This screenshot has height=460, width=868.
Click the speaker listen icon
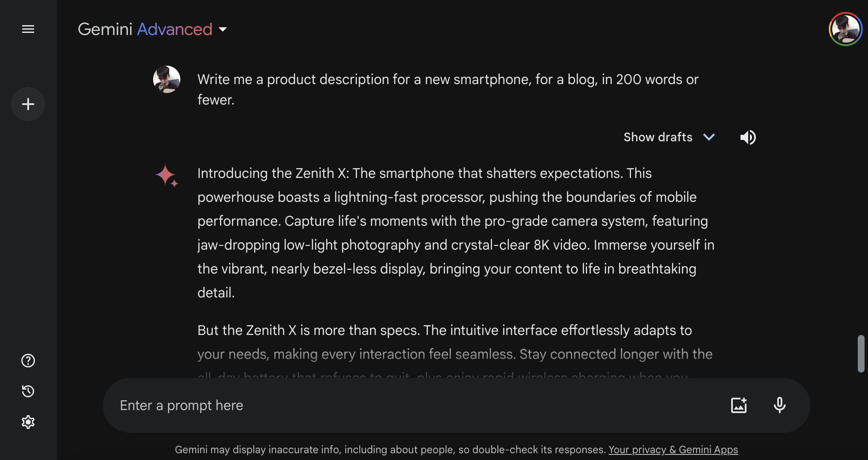click(x=748, y=137)
